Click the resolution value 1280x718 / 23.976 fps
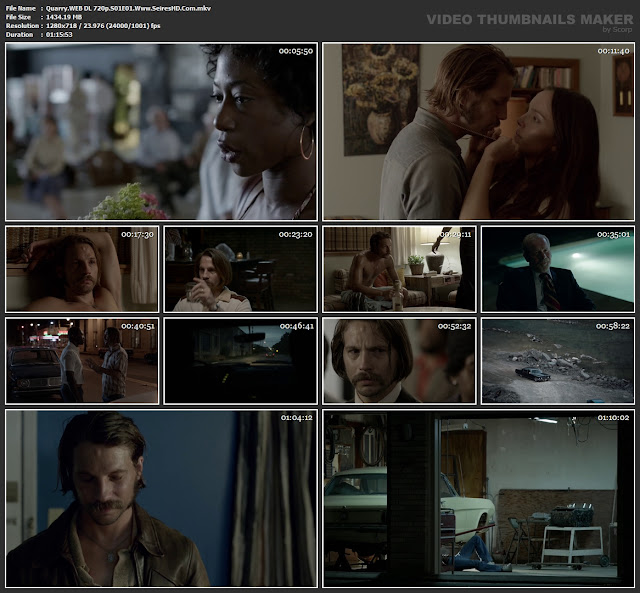 (103, 26)
